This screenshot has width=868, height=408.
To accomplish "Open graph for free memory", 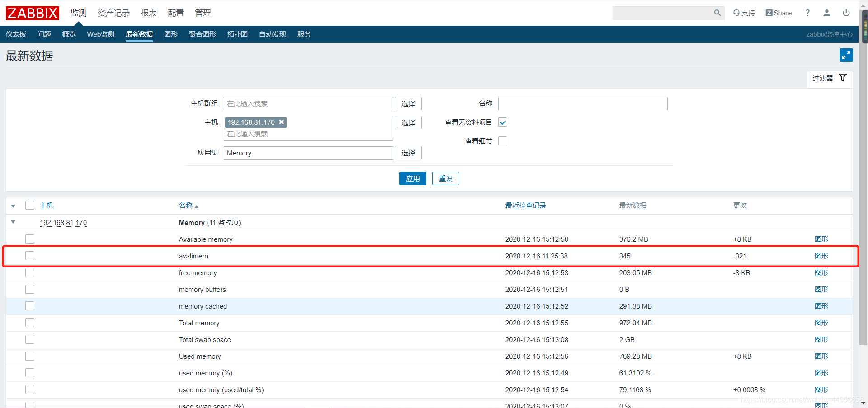I will coord(821,272).
